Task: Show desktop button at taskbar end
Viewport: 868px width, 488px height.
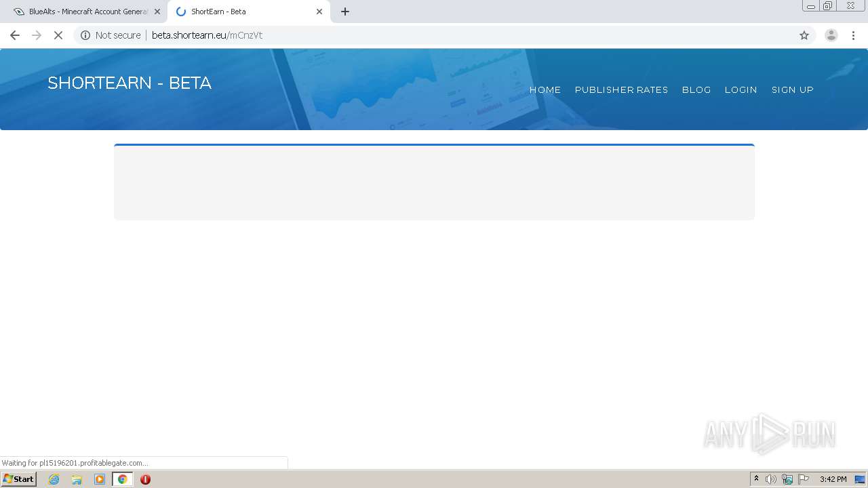Action: (x=860, y=479)
